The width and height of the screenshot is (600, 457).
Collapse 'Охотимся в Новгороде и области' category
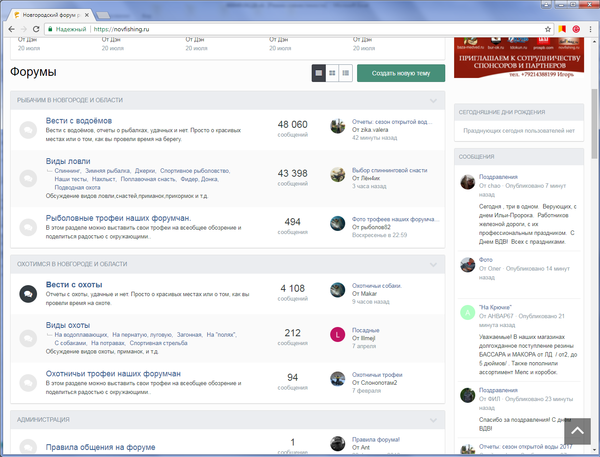point(433,264)
